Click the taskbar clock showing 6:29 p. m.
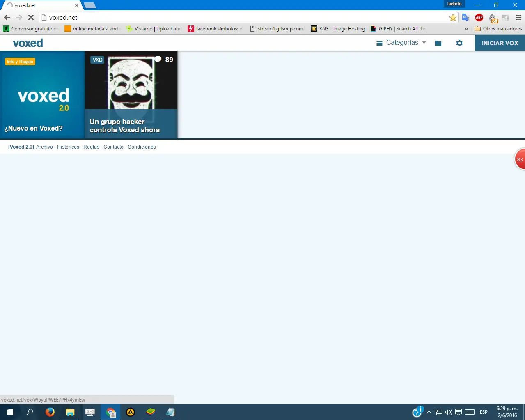 (507, 412)
